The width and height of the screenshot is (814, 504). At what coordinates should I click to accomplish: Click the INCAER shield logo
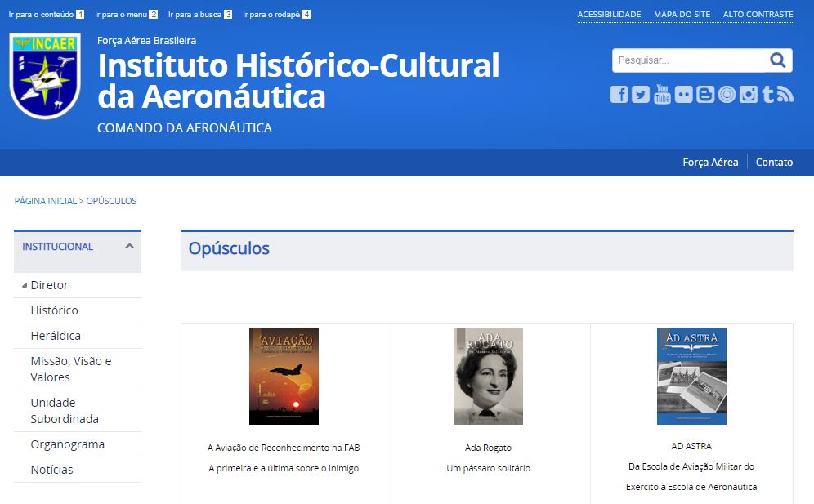[45, 76]
